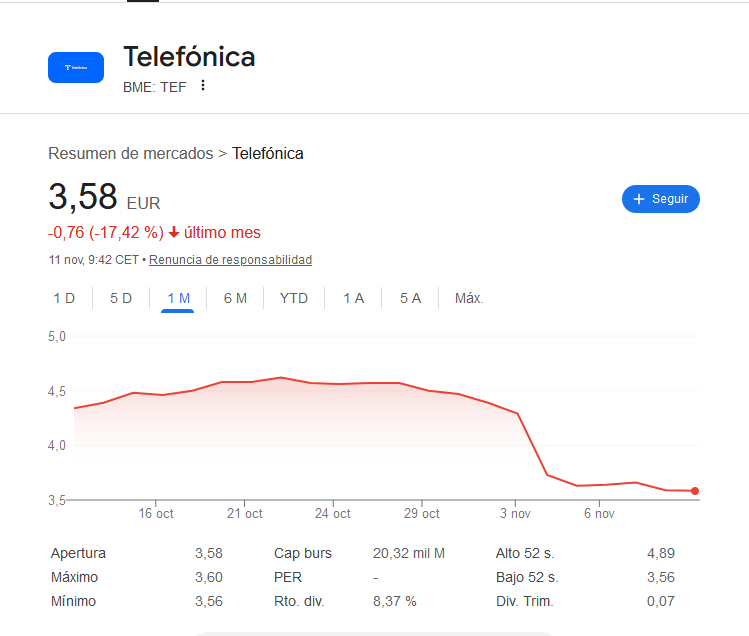Click the Cap burs value 20,32 mil M
The image size is (749, 636).
(408, 553)
